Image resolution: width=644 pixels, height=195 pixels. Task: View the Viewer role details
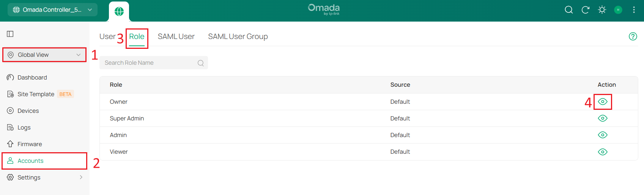tap(603, 152)
